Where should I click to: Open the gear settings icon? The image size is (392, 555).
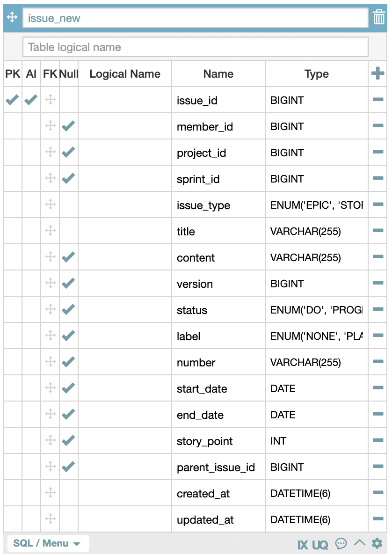tap(377, 543)
